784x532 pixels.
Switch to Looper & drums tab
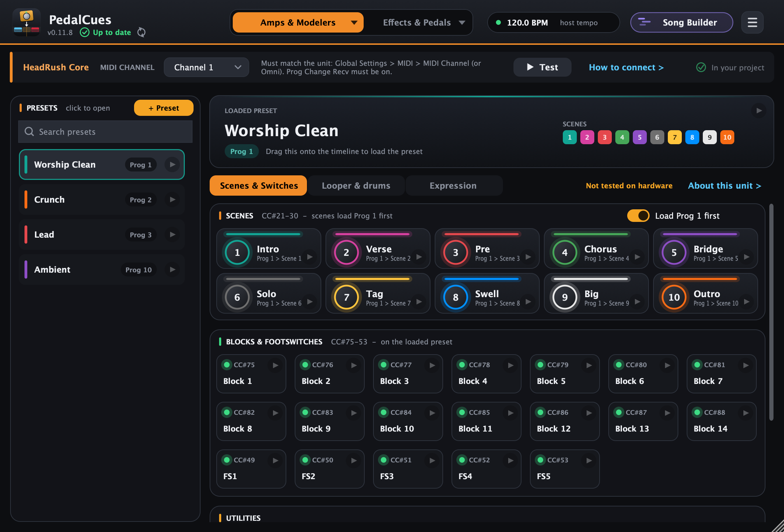pyautogui.click(x=356, y=185)
